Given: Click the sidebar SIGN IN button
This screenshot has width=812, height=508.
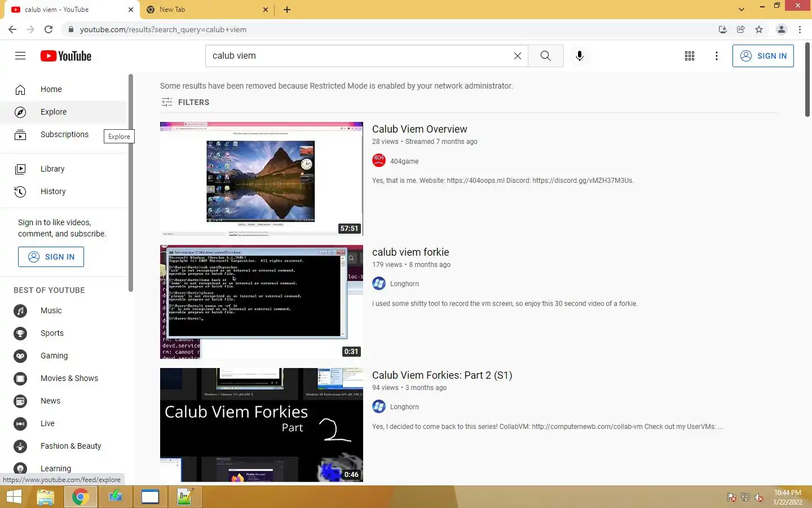Looking at the screenshot, I should tap(51, 257).
